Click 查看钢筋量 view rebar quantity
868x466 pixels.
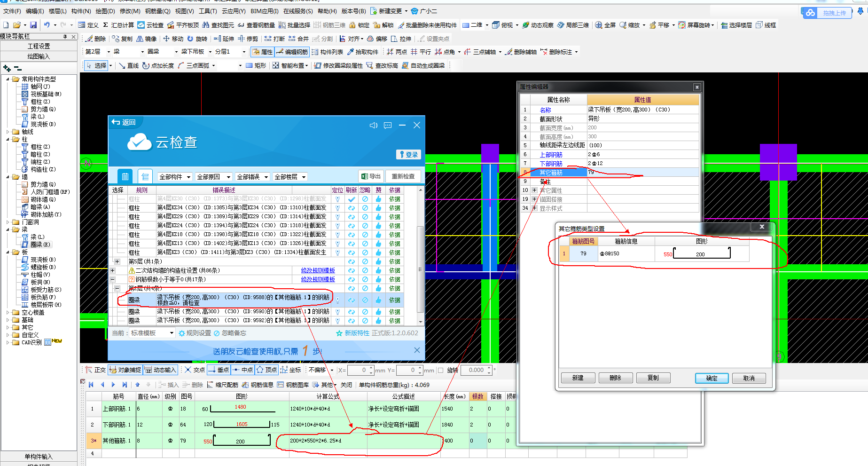(256, 25)
